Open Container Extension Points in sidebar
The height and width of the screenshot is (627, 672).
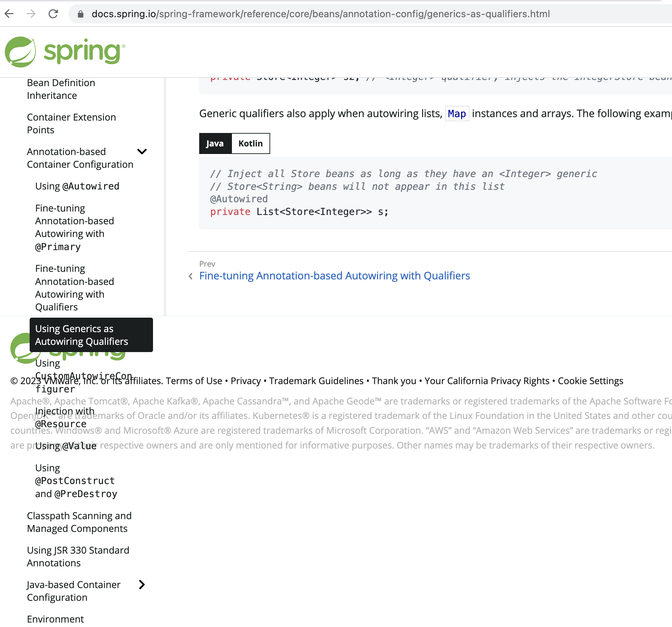pyautogui.click(x=71, y=124)
